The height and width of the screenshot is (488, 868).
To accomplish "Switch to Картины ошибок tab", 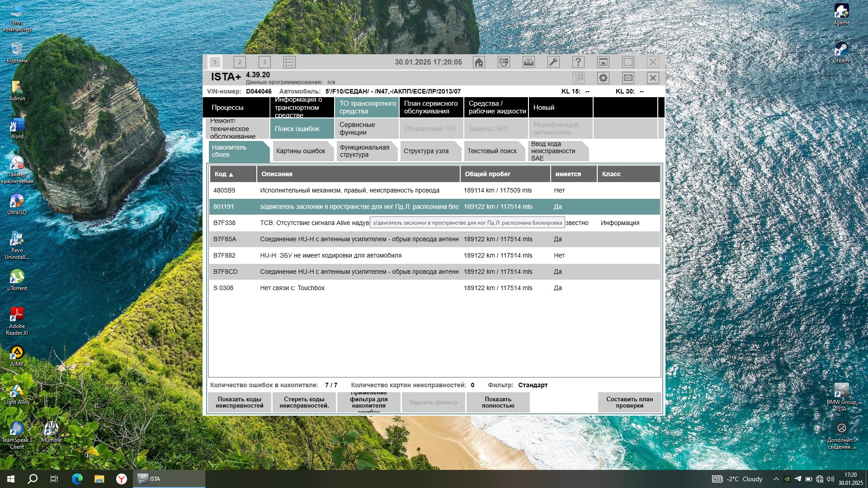I will [303, 151].
